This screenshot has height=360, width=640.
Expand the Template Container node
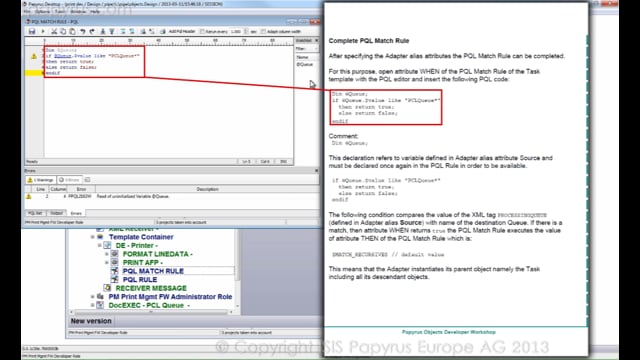(x=93, y=237)
